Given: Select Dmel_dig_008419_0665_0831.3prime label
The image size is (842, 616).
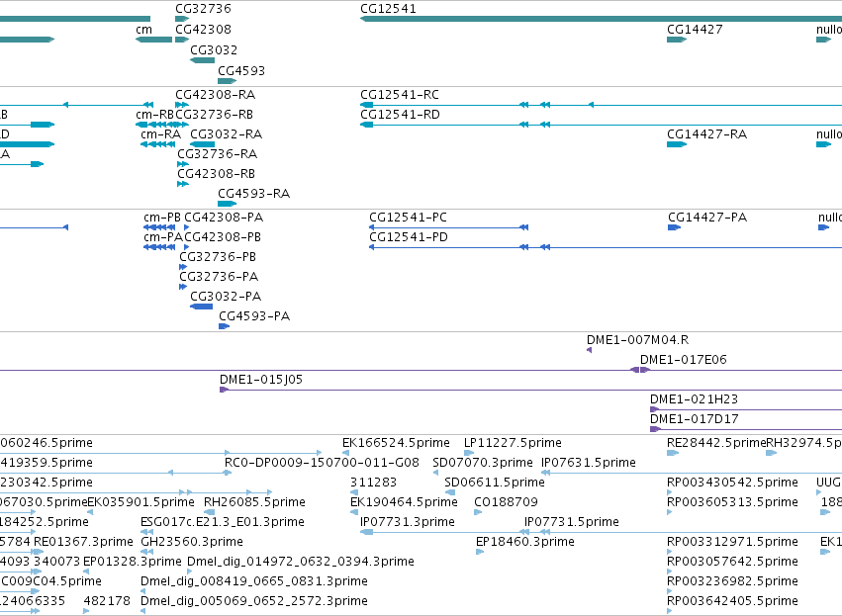Looking at the screenshot, I should point(254,581).
